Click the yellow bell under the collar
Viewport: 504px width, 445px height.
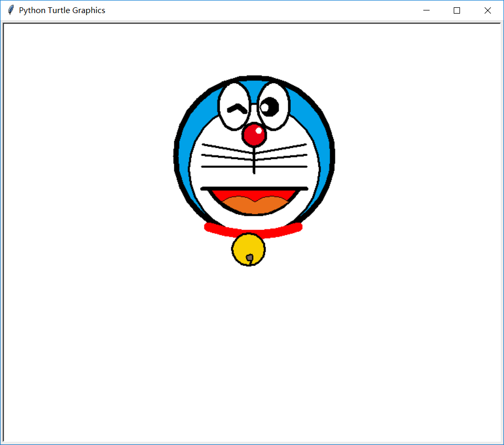point(248,250)
